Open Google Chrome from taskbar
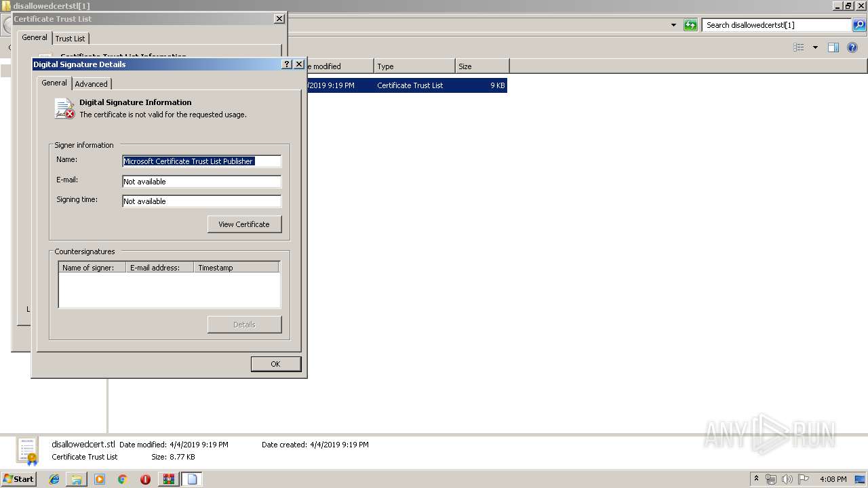The width and height of the screenshot is (868, 488). 122,479
